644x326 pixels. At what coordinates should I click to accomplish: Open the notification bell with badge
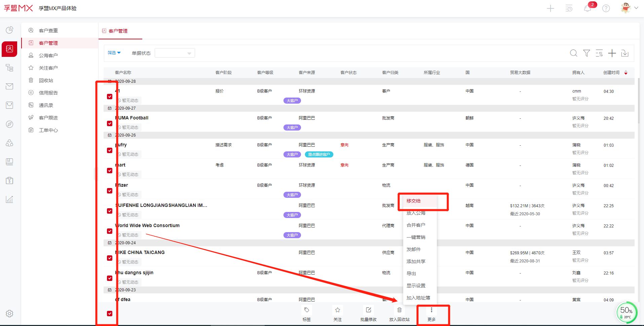[588, 8]
